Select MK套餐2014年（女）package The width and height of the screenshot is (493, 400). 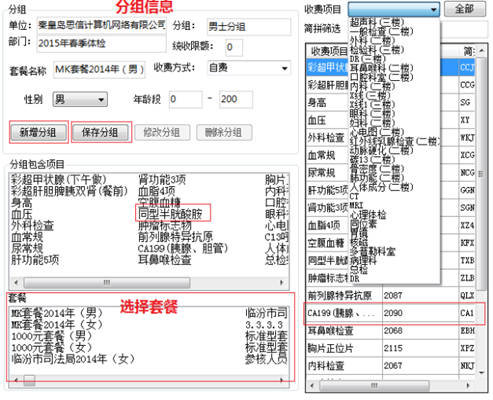(57, 325)
